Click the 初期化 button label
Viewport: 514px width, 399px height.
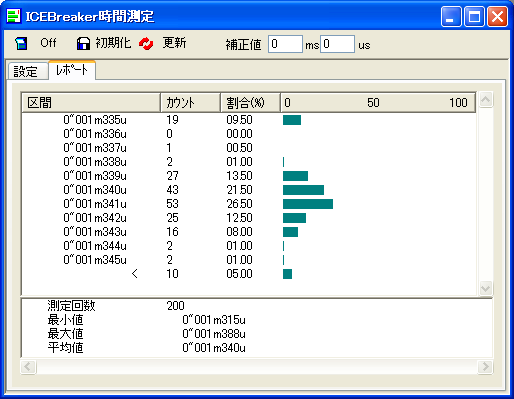113,43
